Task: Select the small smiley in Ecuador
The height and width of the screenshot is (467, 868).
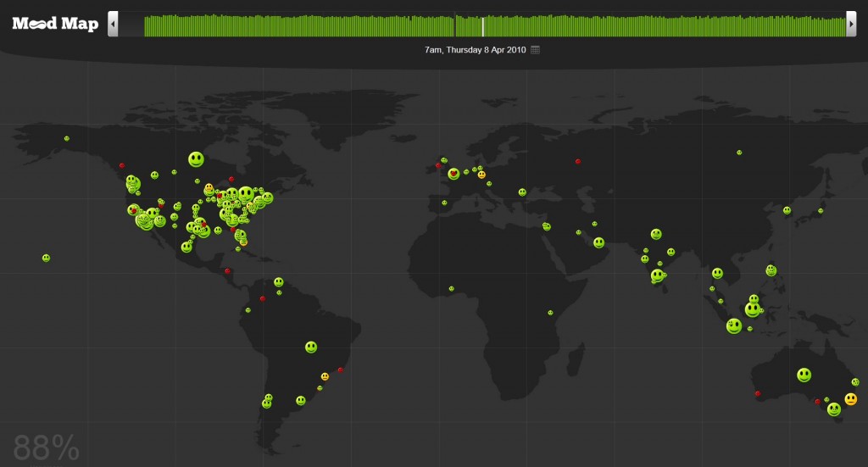Action: click(x=248, y=310)
